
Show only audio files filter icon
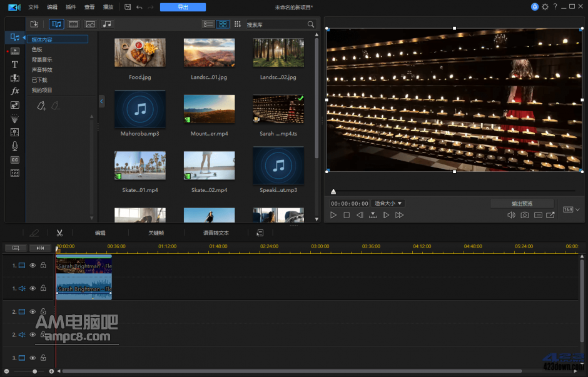[x=107, y=24]
